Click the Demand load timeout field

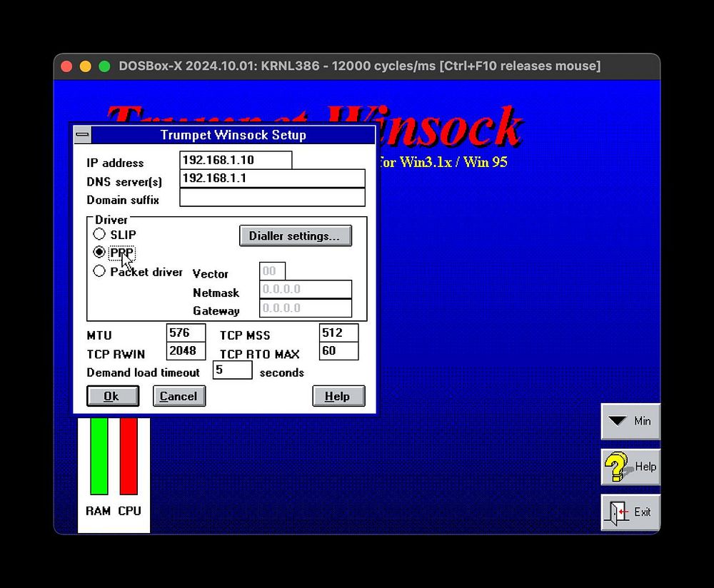tap(232, 370)
